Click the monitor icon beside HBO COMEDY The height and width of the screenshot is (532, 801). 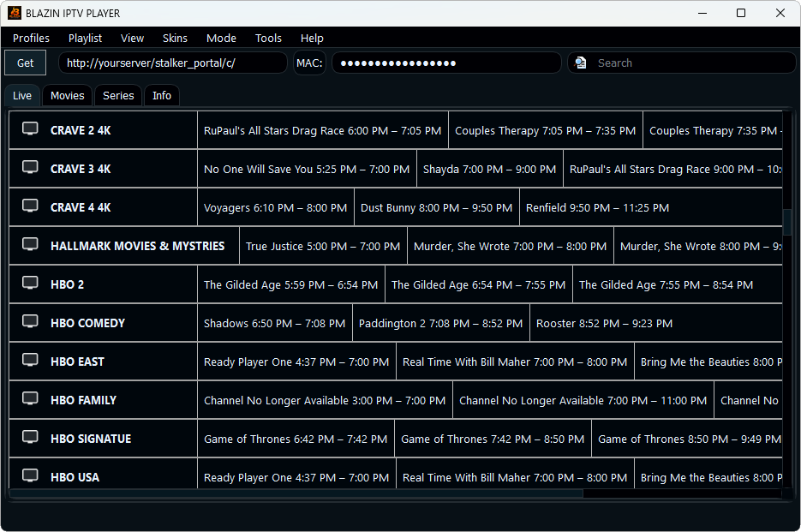30,321
